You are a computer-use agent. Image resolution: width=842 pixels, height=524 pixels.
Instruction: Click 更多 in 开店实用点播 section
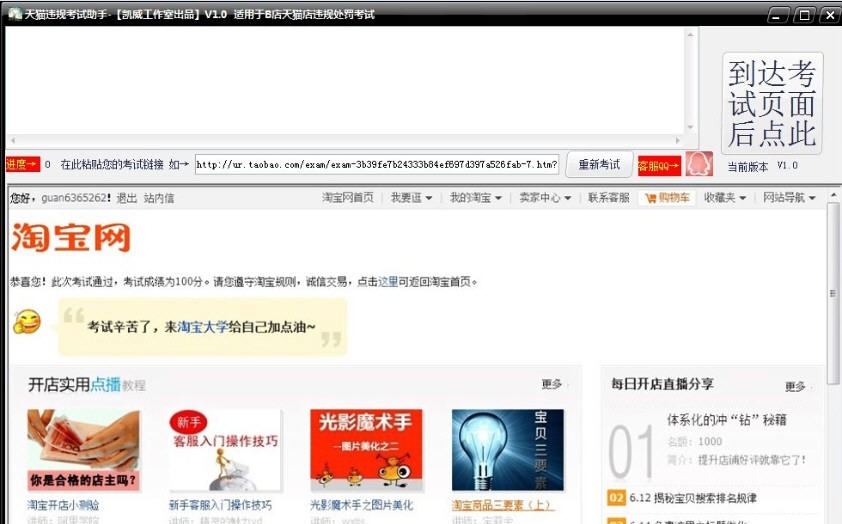coord(552,384)
